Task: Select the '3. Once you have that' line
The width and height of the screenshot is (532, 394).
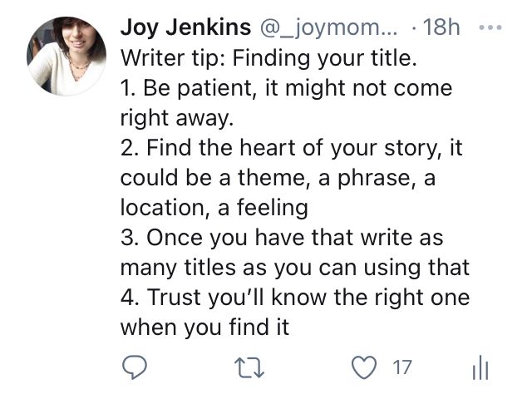Action: (282, 237)
